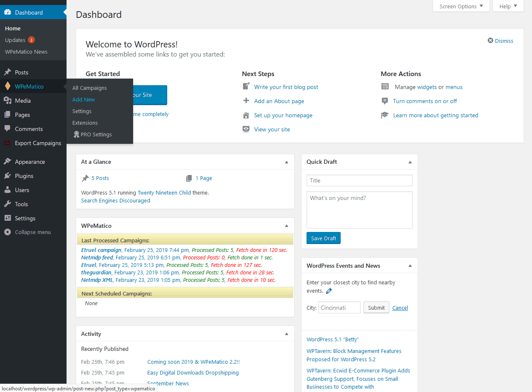Click the Save Draft button

coord(323,238)
